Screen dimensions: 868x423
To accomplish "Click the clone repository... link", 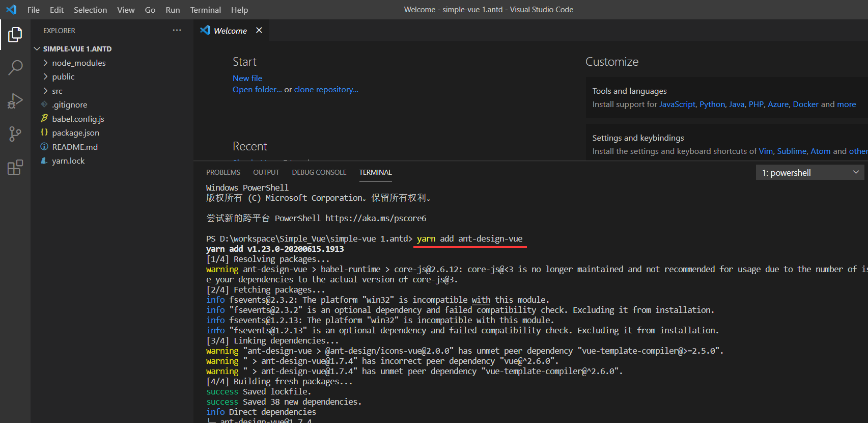I will [x=326, y=89].
